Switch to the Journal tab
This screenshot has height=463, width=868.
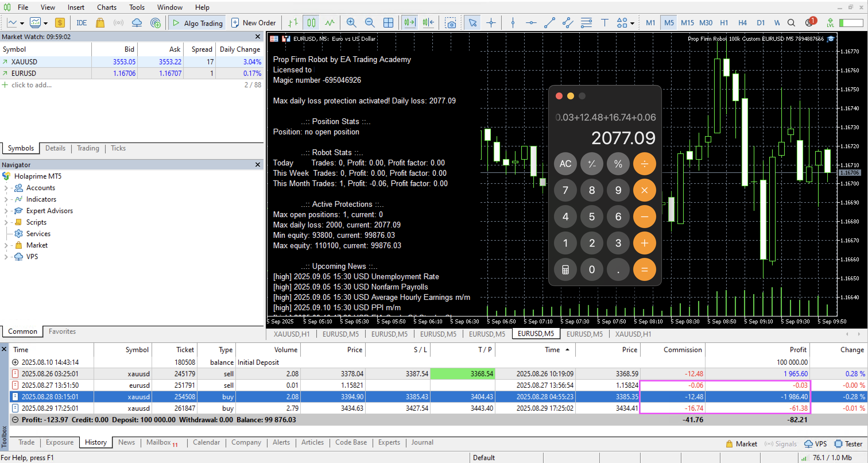pos(422,442)
